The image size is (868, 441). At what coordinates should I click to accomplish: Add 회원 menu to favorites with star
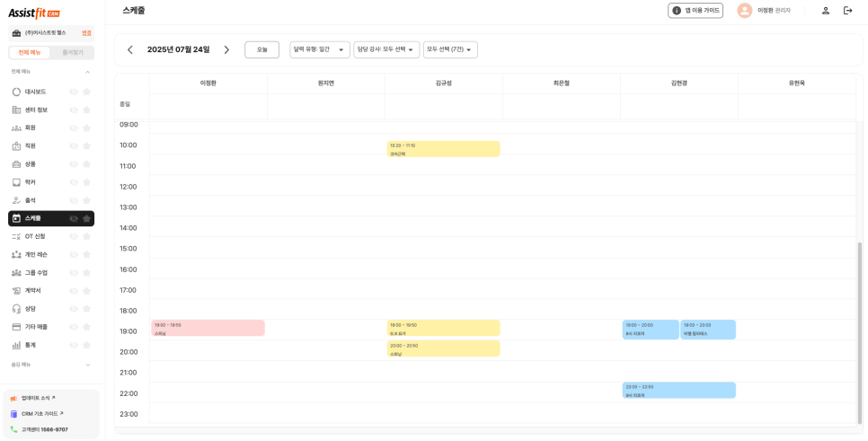(x=87, y=128)
